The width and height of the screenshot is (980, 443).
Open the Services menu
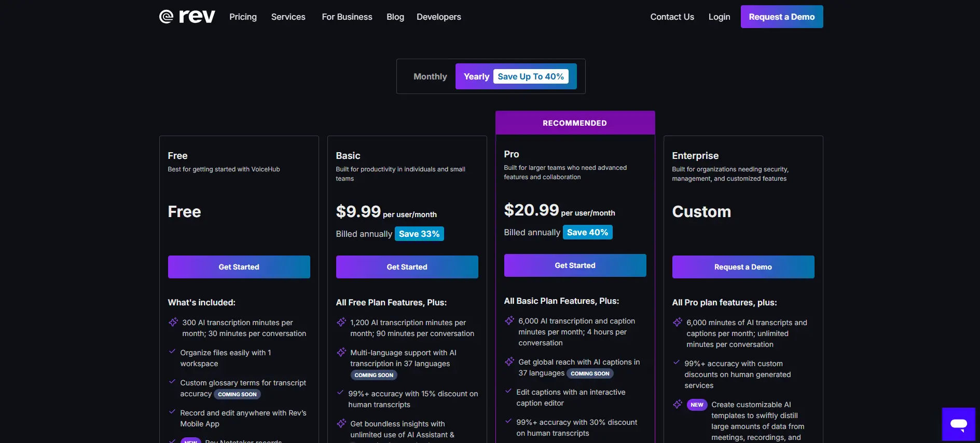click(288, 17)
